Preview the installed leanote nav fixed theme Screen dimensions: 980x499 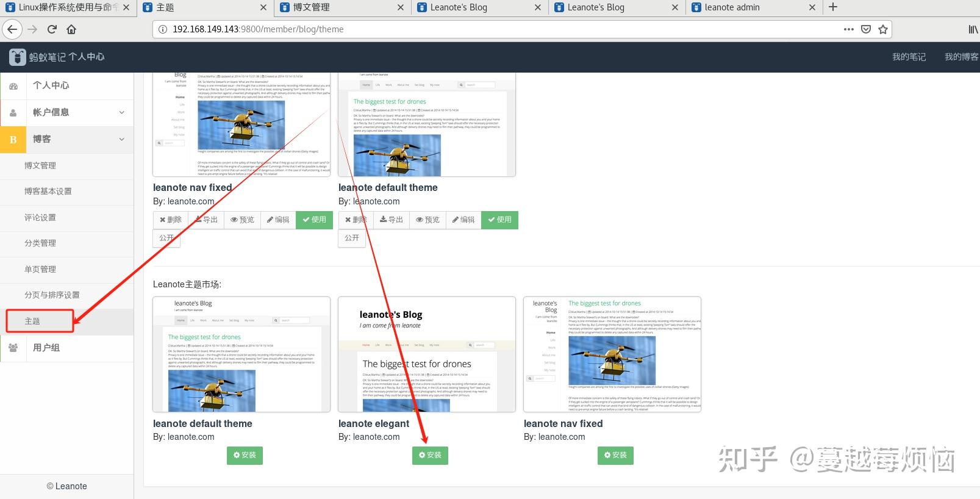click(x=242, y=220)
